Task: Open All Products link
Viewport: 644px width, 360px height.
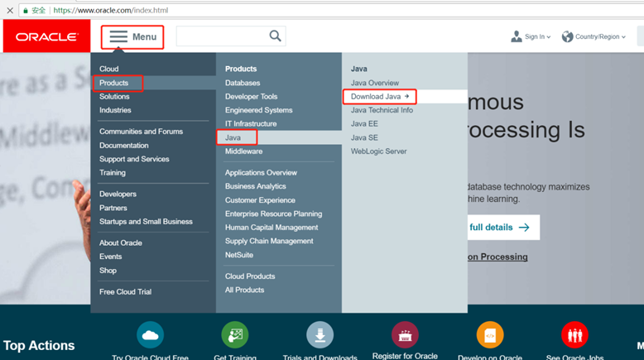Action: (x=244, y=290)
